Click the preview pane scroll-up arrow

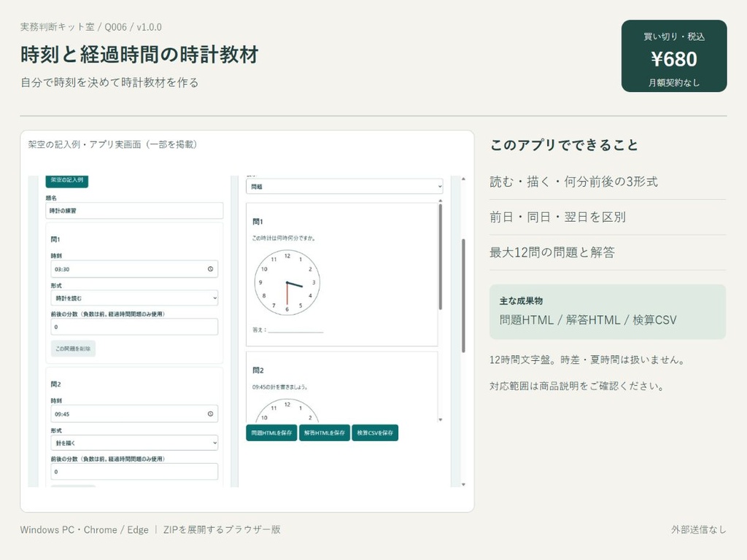click(440, 201)
